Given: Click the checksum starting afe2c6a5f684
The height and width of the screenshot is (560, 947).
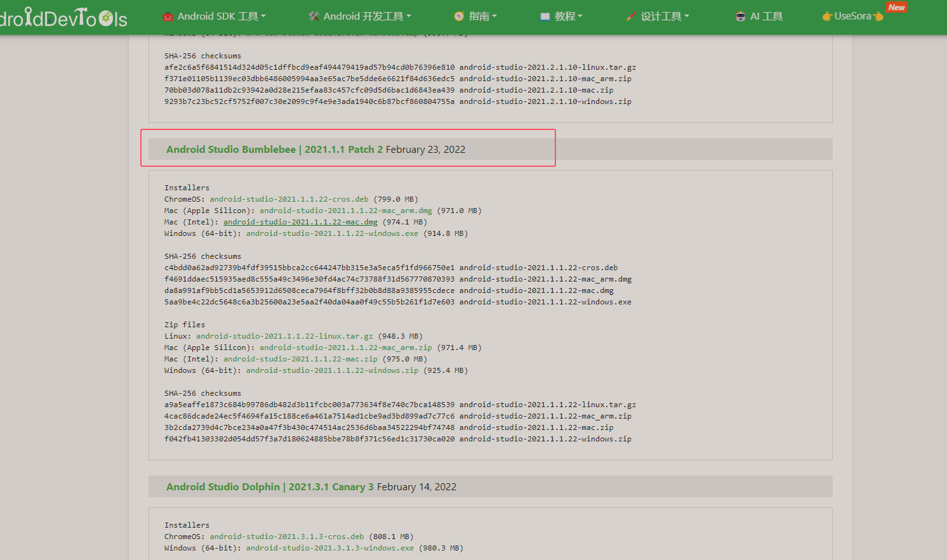Looking at the screenshot, I should click(x=310, y=67).
